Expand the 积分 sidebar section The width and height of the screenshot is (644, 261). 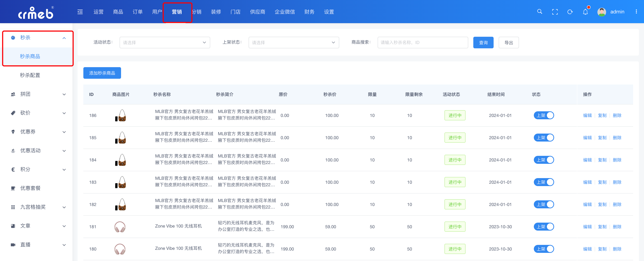point(64,170)
